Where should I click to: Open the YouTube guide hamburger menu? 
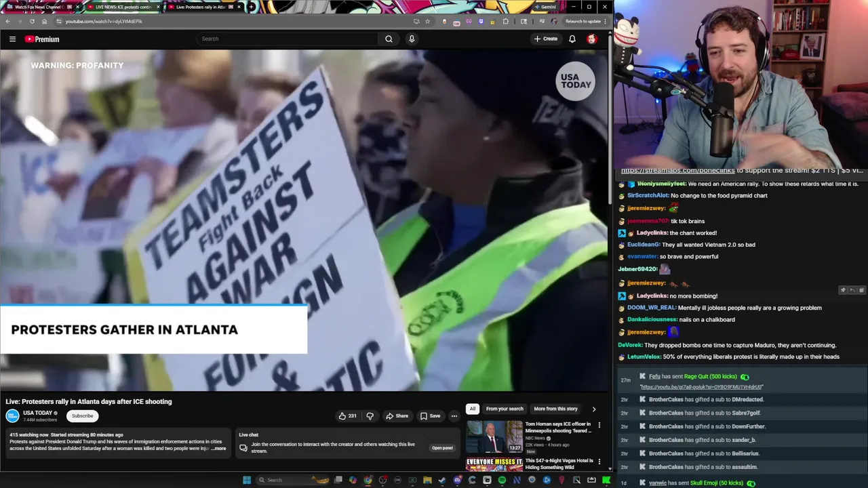12,39
